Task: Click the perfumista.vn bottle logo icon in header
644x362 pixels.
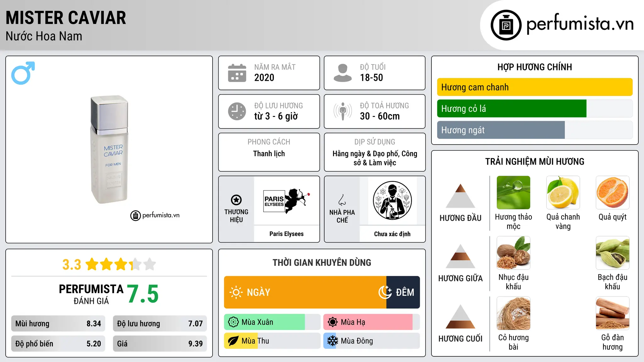Action: point(506,25)
